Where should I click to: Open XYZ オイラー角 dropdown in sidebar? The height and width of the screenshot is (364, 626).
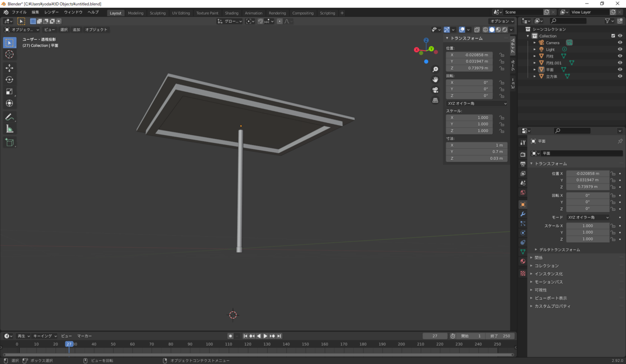(477, 103)
